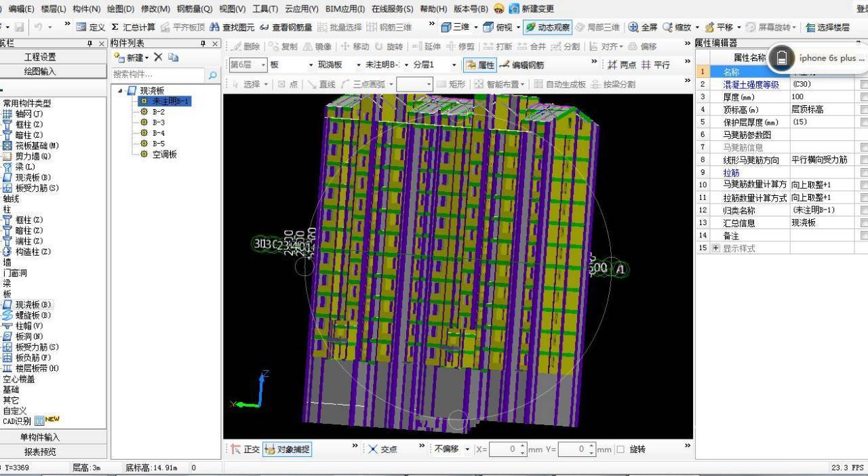Click 查找图元 binoculars tool

point(232,27)
